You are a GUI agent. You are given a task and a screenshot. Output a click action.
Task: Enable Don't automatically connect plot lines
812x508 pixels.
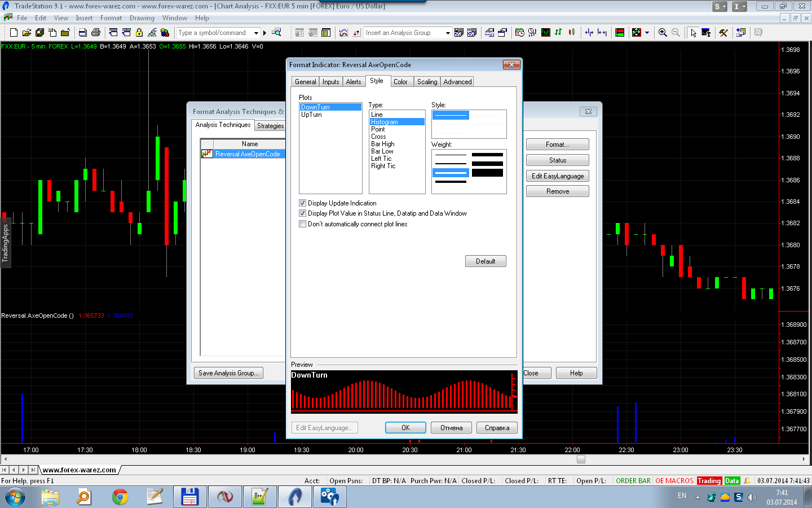(x=303, y=224)
